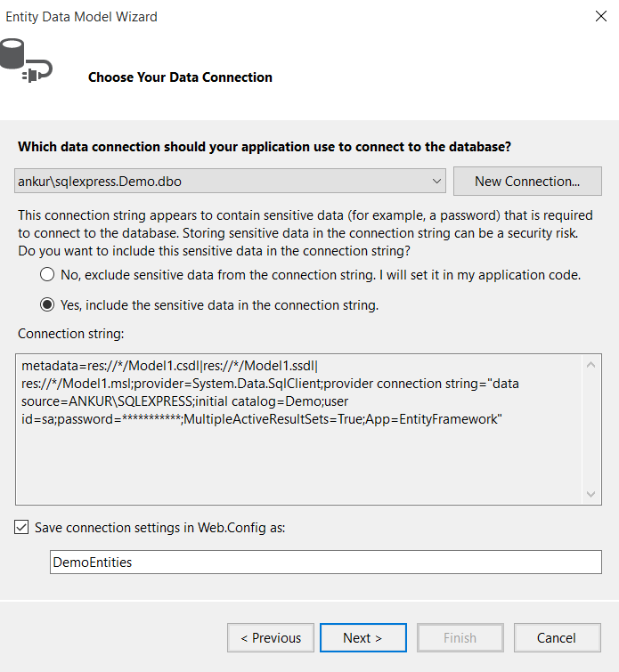Screen dimensions: 619x672
Task: Go back with the Previous button
Action: click(271, 638)
